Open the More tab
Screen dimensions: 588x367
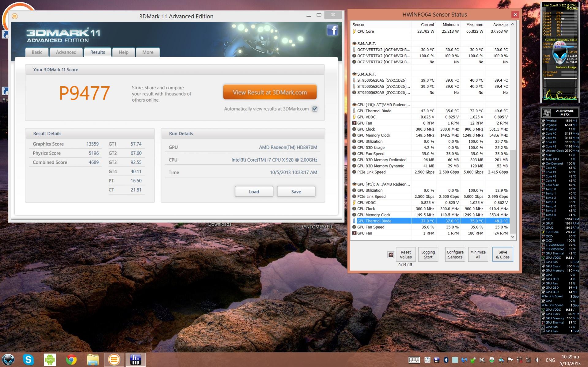(148, 52)
